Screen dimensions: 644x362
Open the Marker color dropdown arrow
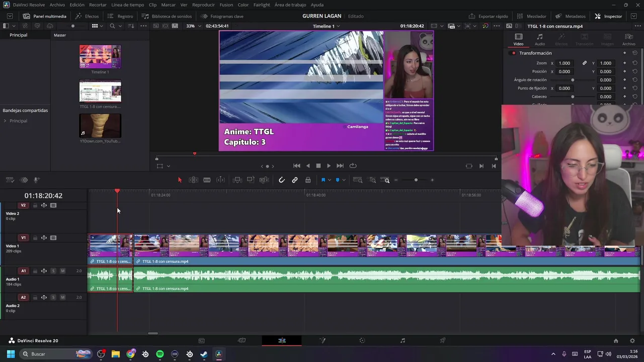(x=344, y=180)
